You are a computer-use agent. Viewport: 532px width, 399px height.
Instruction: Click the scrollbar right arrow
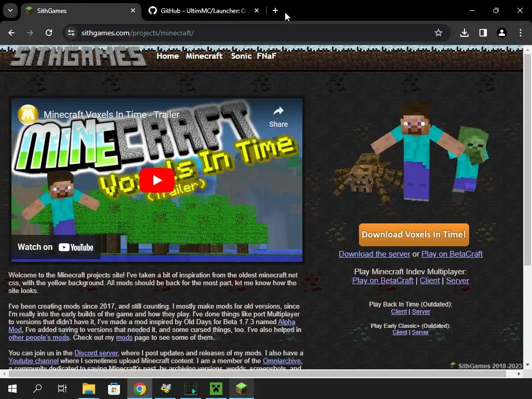point(519,374)
